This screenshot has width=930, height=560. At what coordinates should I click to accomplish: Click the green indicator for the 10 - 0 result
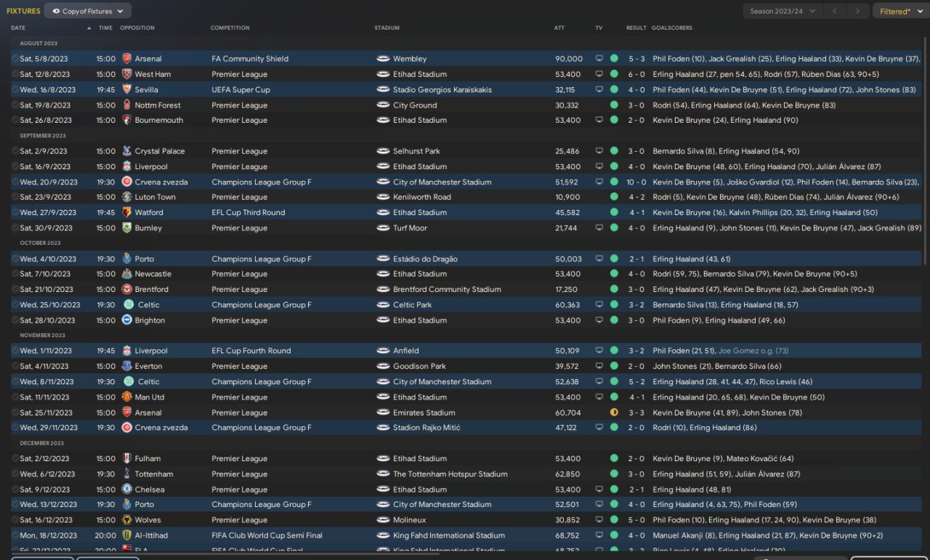pos(614,182)
